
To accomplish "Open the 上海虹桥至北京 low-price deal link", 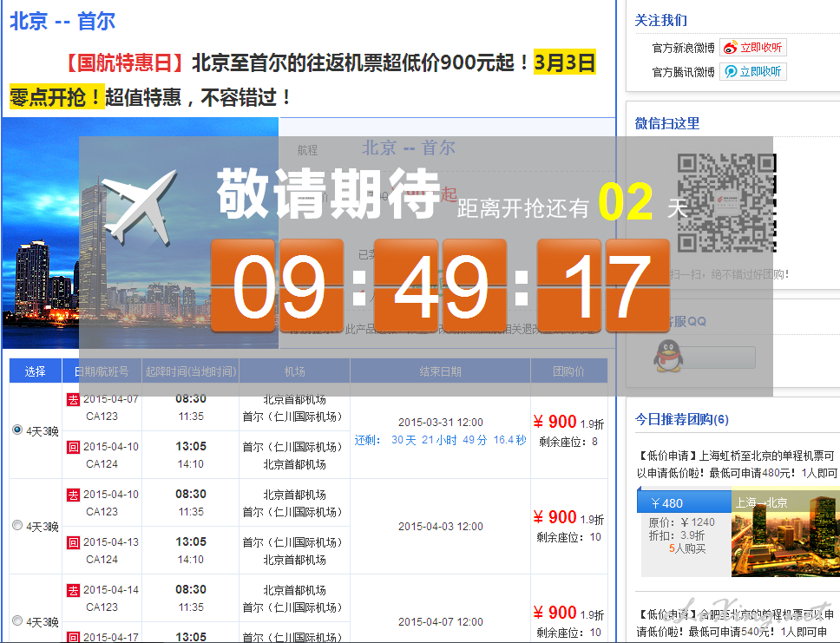I will pyautogui.click(x=737, y=464).
